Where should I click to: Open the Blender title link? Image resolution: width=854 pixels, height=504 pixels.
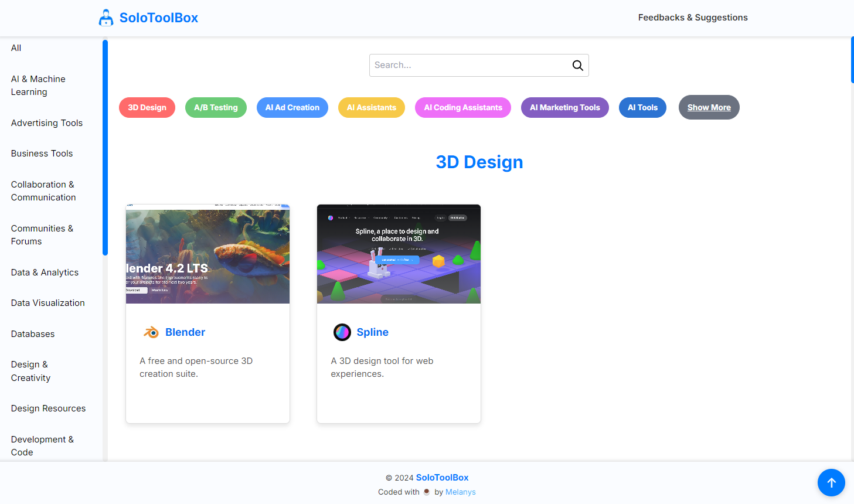185,332
